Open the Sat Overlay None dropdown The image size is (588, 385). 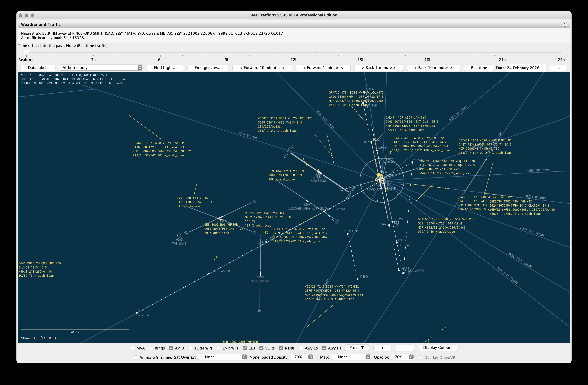(223, 357)
